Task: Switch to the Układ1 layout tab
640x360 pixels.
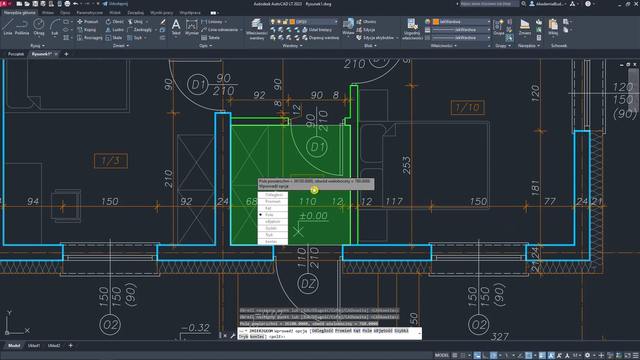Action: (x=34, y=346)
